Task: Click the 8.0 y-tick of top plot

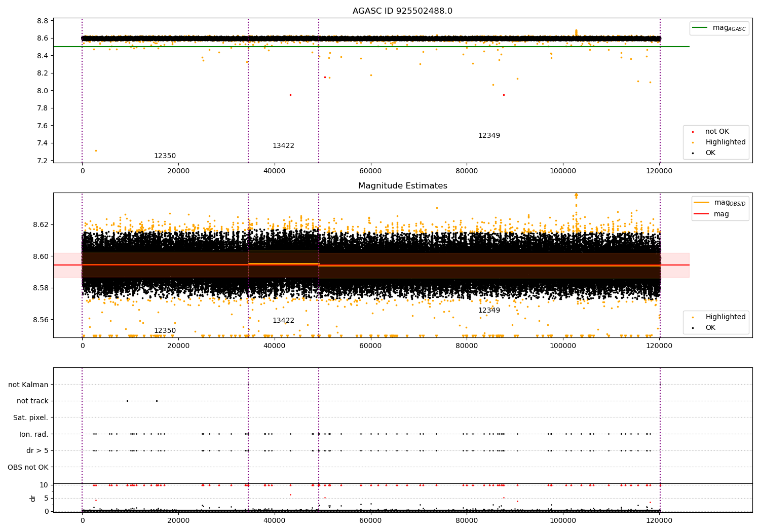Action: pyautogui.click(x=43, y=91)
